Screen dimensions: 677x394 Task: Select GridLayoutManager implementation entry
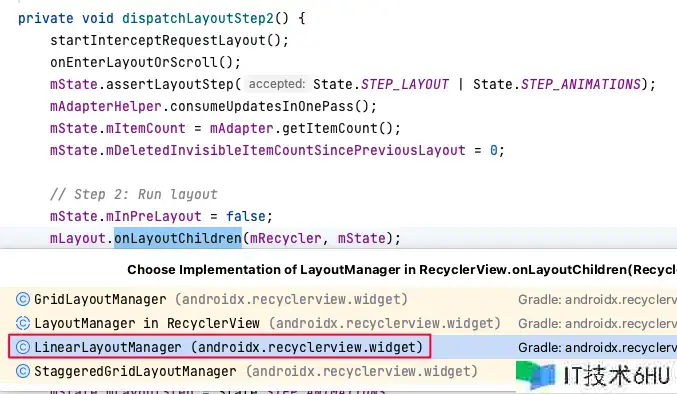point(338,299)
